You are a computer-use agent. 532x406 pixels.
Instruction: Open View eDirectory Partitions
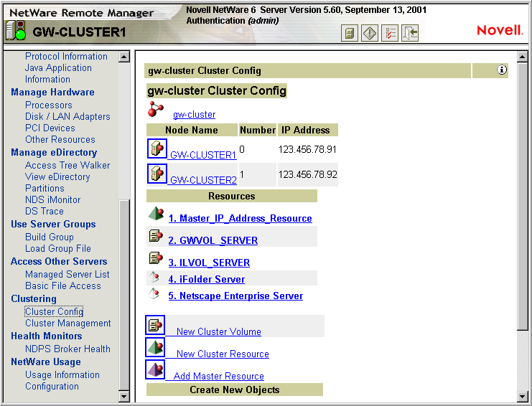[x=57, y=183]
